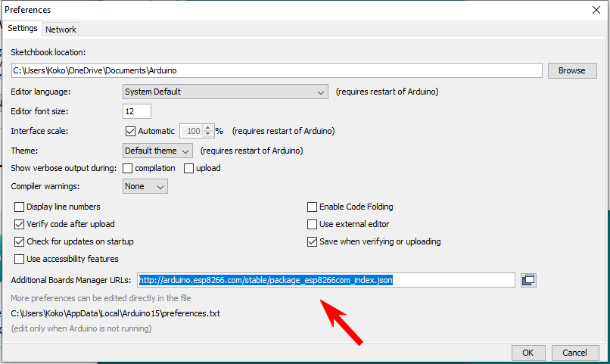Viewport: 610px width, 364px height.
Task: Click the Cancel button
Action: (575, 353)
